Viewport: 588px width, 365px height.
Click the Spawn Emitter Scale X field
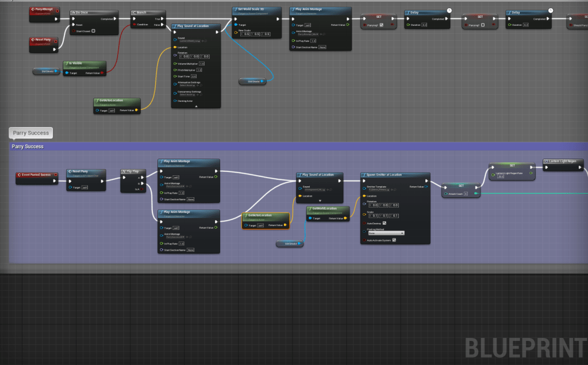[x=373, y=216]
